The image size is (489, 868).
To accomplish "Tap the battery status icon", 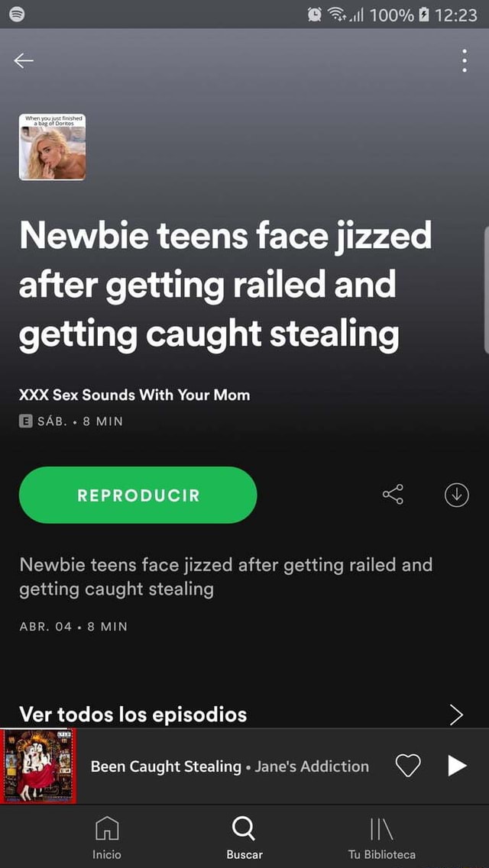I will (423, 15).
